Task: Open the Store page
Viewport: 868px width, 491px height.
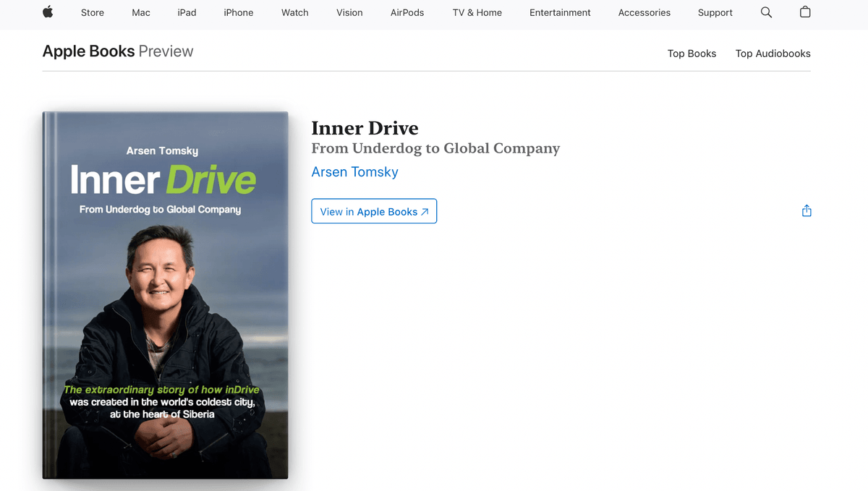Action: pyautogui.click(x=92, y=12)
